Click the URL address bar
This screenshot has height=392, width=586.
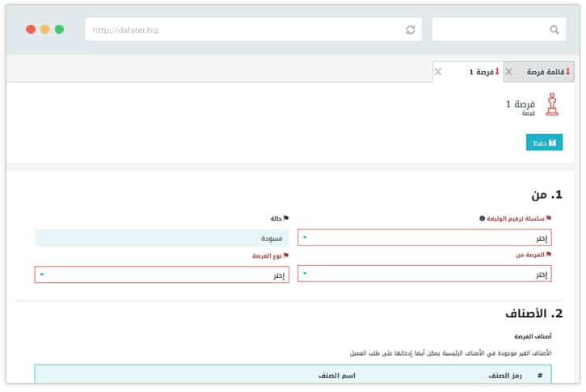[x=253, y=30]
